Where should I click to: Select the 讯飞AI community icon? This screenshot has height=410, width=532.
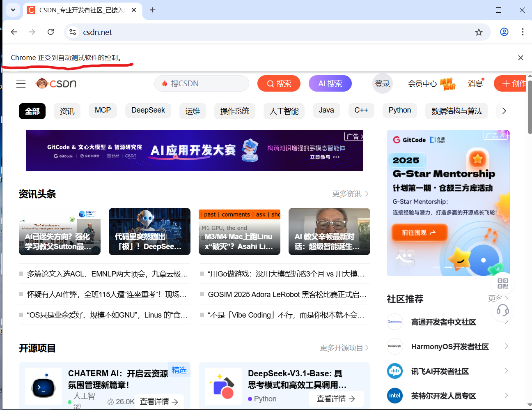(394, 371)
